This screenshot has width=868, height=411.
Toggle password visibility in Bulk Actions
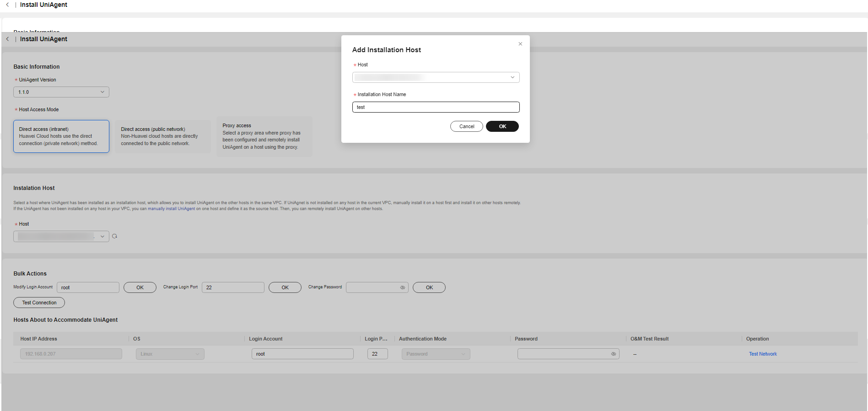pos(403,287)
